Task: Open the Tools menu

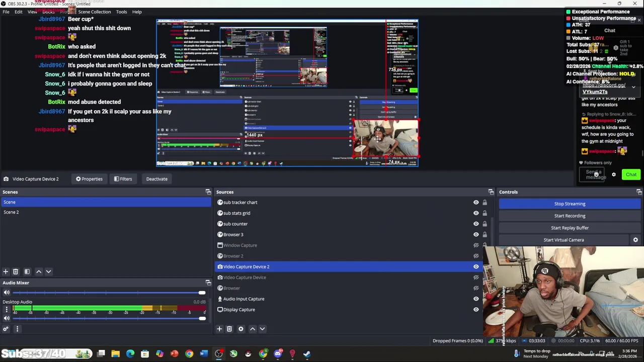Action: click(x=121, y=12)
